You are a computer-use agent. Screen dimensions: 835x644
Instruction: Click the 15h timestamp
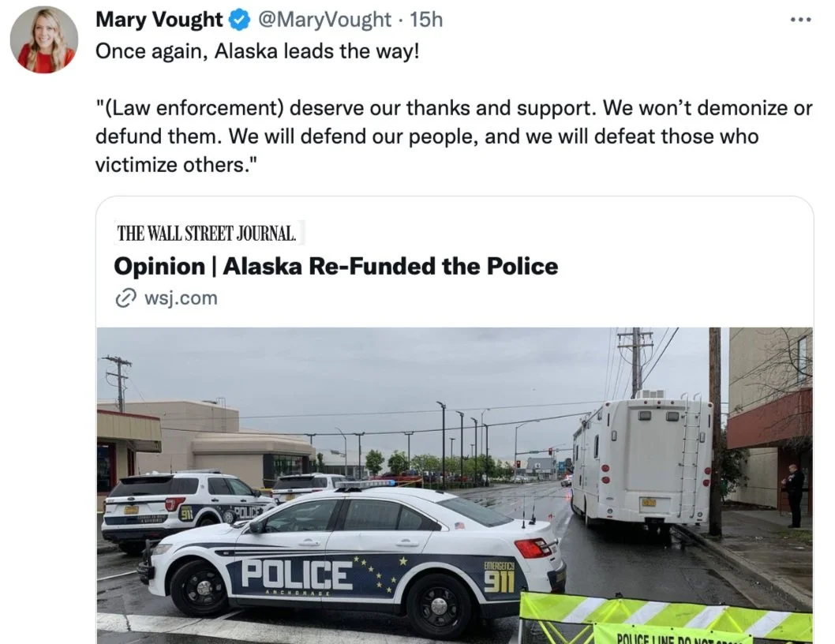pos(426,20)
